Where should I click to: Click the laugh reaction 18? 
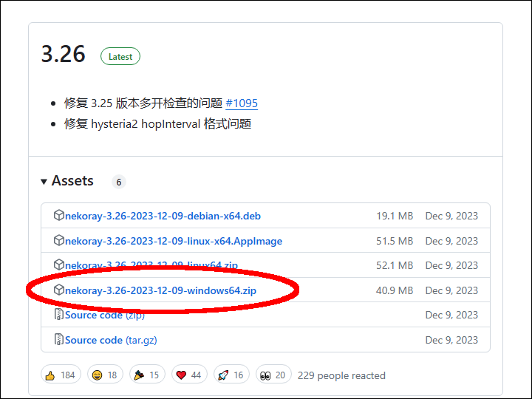click(105, 375)
